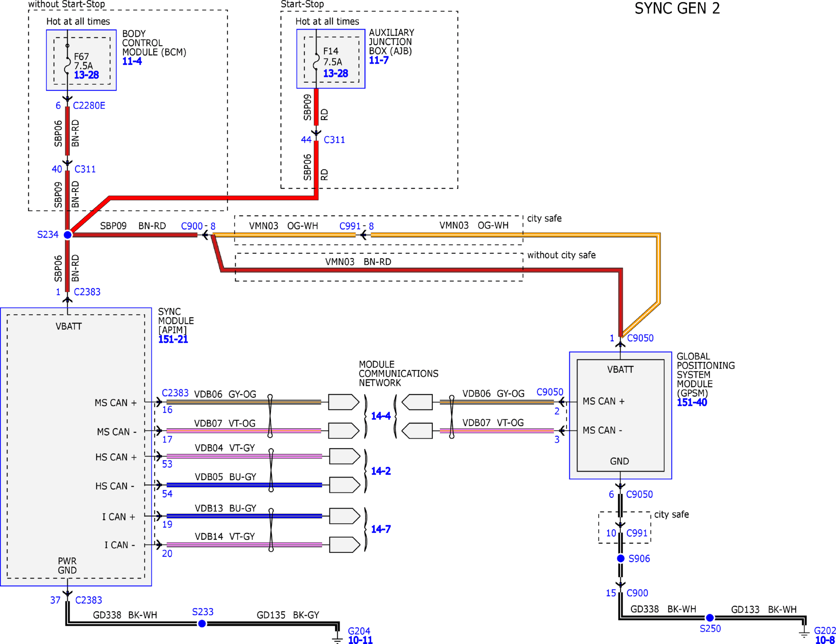The image size is (836, 644).
Task: Open the 11-7 Auxiliary Junction Box reference
Action: 378,60
